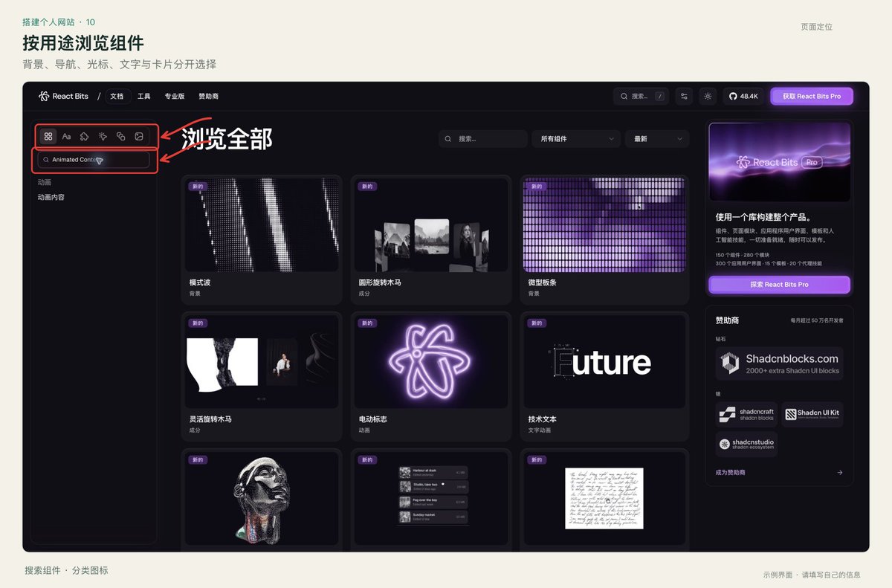Screen dimensions: 892x588
Task: Click magnifier icon in header 搜索 box
Action: click(624, 96)
